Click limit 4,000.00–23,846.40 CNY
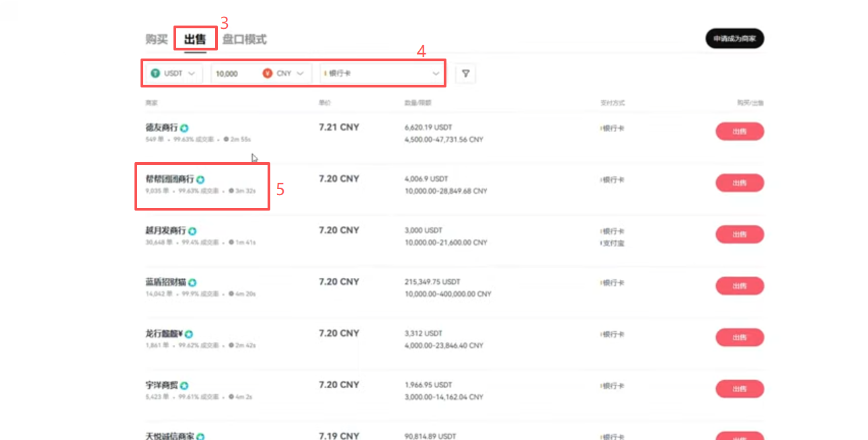868x440 pixels. point(444,346)
